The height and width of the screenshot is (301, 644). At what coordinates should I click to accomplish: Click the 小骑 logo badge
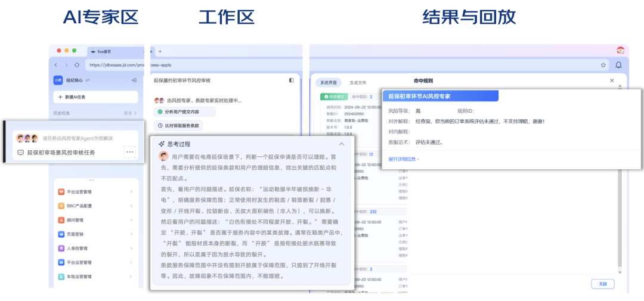point(57,80)
